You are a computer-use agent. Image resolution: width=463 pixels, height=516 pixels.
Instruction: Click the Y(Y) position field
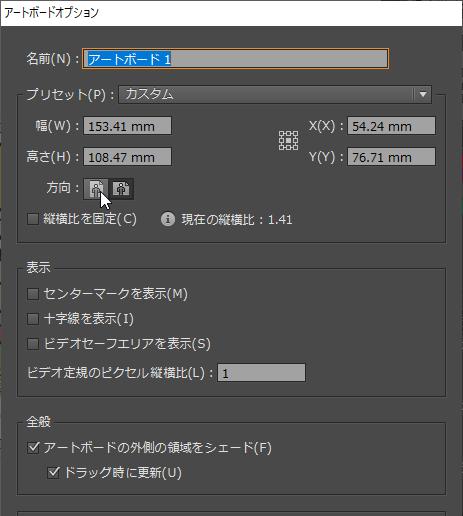(x=391, y=157)
